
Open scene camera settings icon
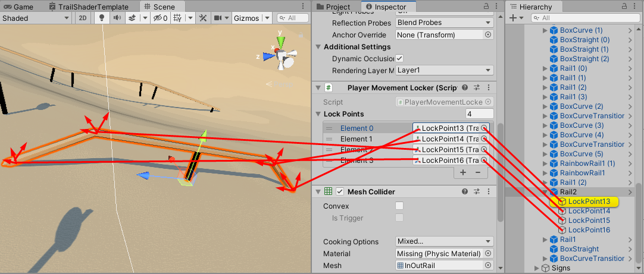pyautogui.click(x=218, y=18)
